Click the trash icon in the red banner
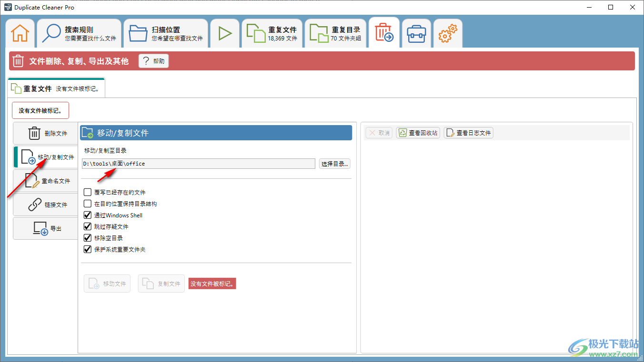The height and width of the screenshot is (362, 644). coord(18,61)
